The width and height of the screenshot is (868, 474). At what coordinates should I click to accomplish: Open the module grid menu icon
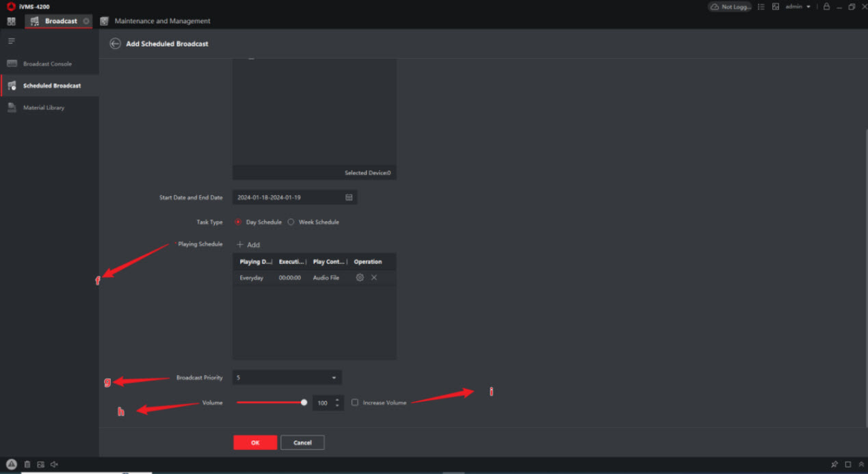[x=12, y=21]
